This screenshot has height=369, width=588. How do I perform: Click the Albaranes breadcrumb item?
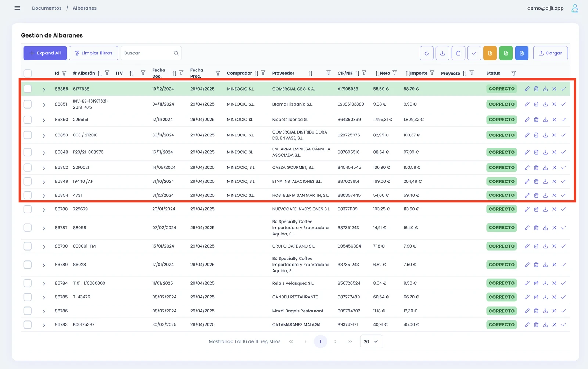[x=85, y=8]
